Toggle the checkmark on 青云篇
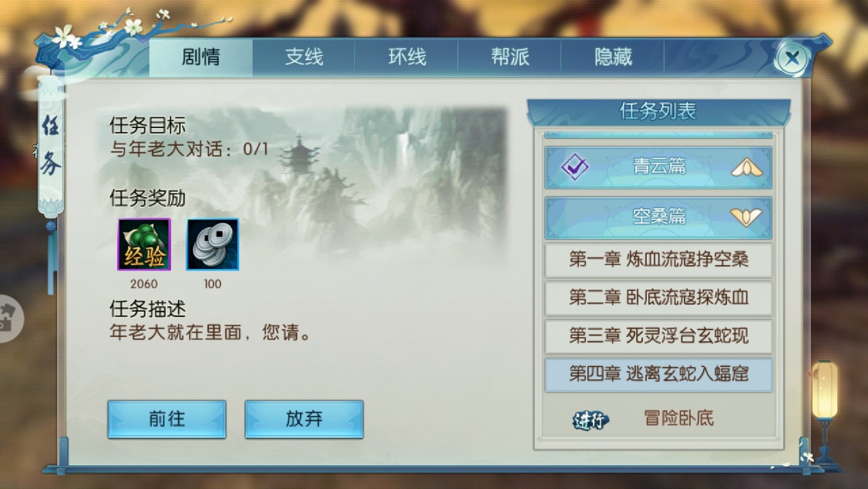The width and height of the screenshot is (868, 489). (x=574, y=166)
